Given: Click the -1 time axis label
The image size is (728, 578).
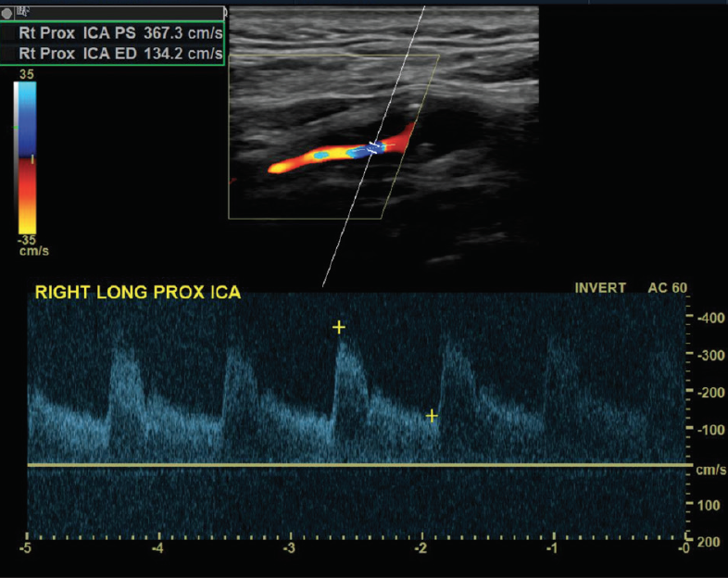Looking at the screenshot, I should tap(552, 548).
